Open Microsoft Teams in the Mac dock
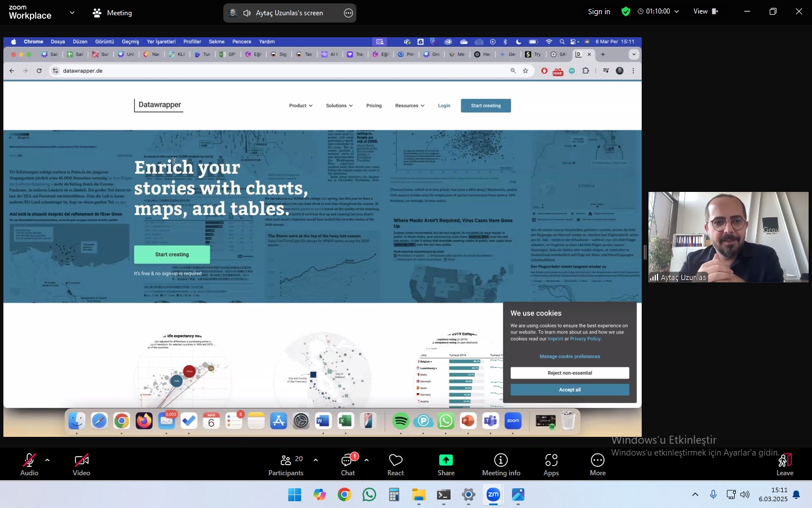This screenshot has width=812, height=508. tap(491, 421)
